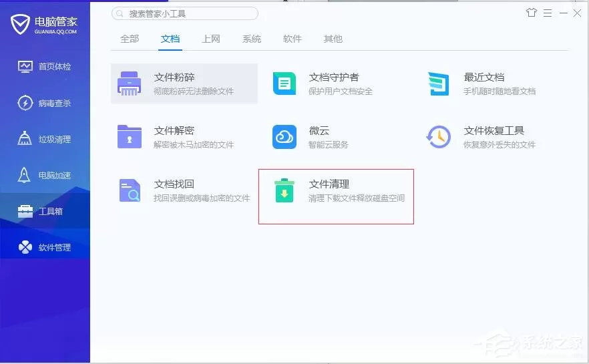Go to 首页体检 in sidebar

(45, 67)
